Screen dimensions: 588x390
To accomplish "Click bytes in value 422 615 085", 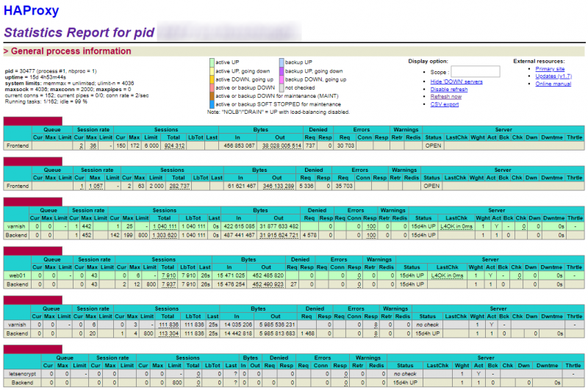I will coord(240,226).
